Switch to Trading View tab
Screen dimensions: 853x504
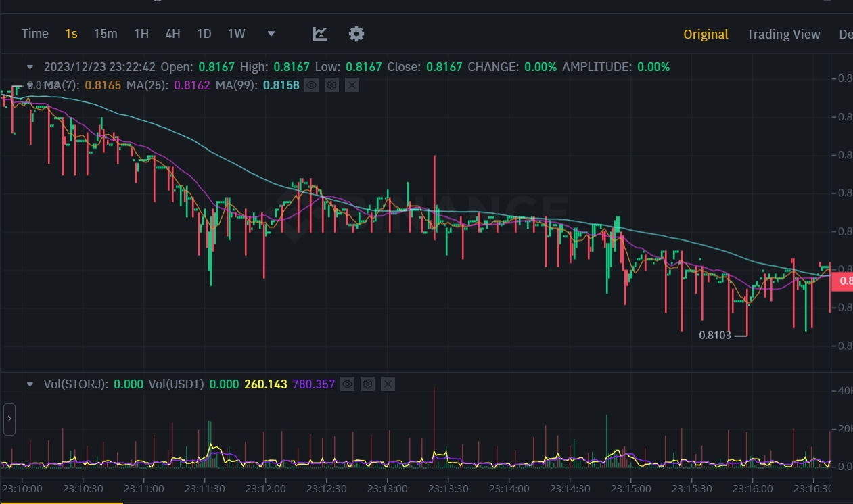(x=783, y=35)
